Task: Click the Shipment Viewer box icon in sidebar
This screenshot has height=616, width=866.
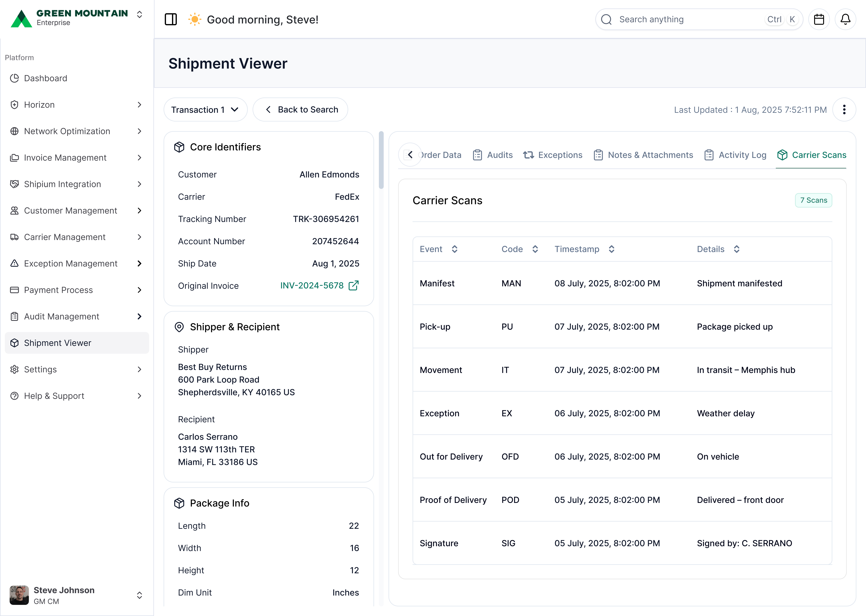Action: 14,343
